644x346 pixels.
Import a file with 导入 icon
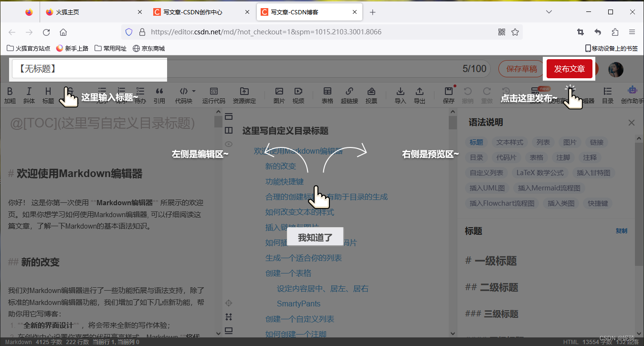click(x=401, y=95)
